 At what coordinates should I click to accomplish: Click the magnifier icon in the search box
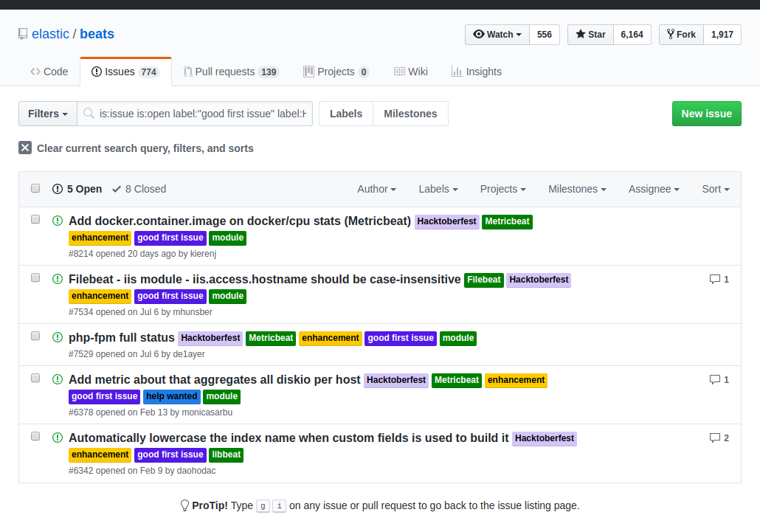[89, 114]
